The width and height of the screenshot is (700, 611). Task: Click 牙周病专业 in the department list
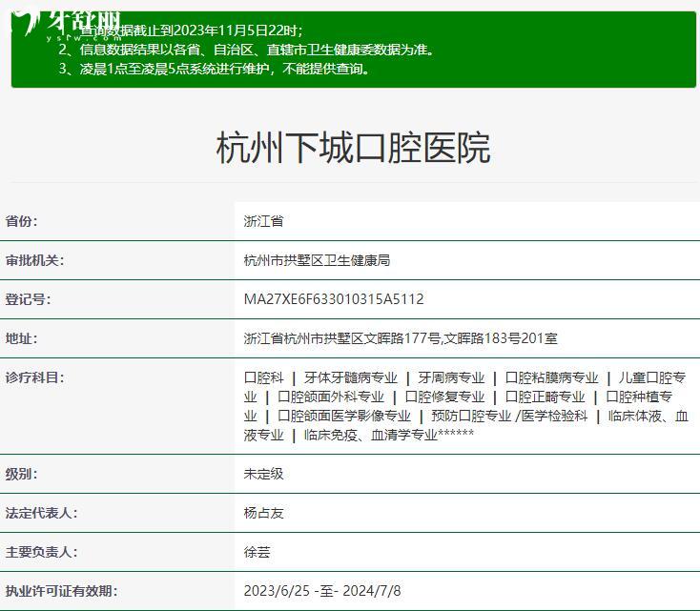[451, 377]
